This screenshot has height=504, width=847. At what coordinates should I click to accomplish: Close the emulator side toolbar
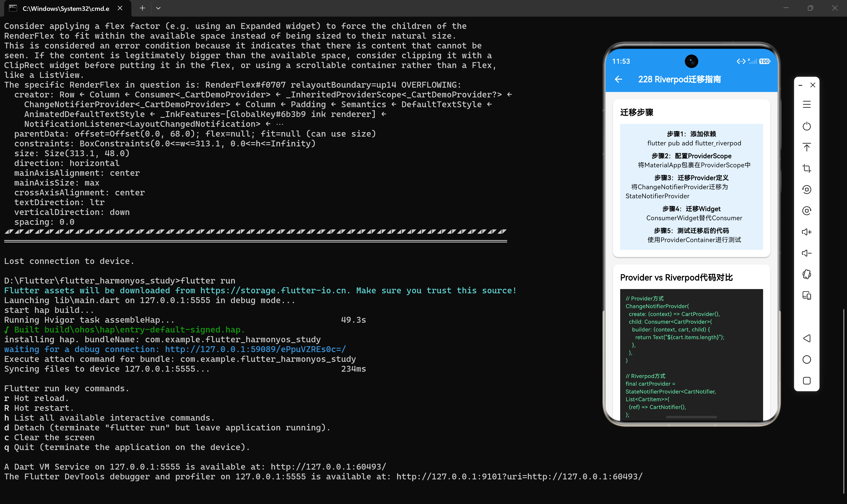[813, 85]
